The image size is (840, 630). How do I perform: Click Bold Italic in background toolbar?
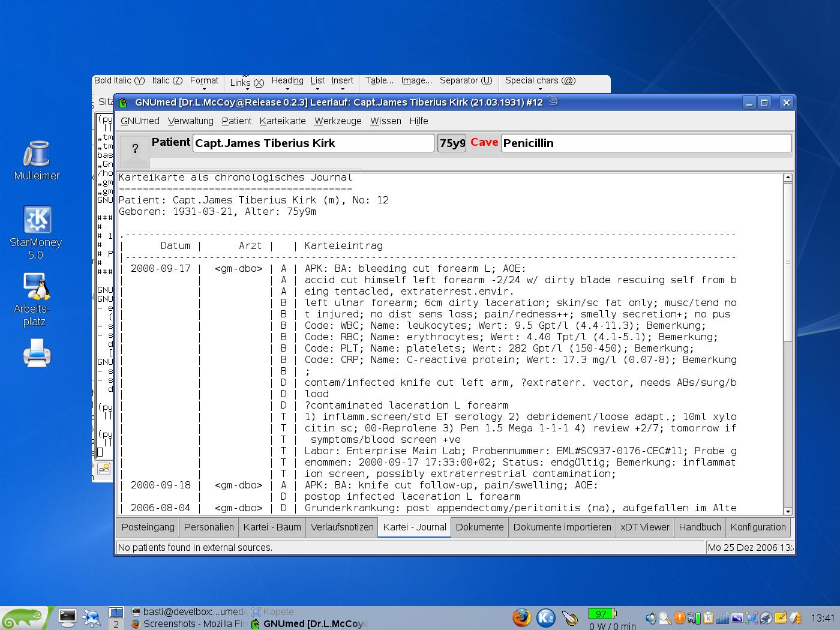[x=119, y=80]
